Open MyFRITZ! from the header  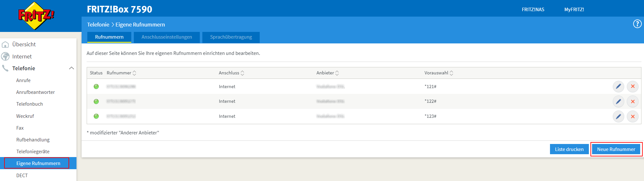point(574,10)
